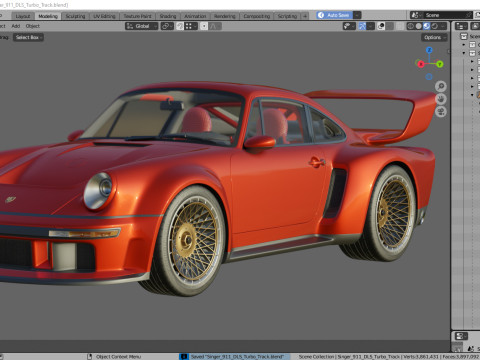Open the Compositing workspace tab
The width and height of the screenshot is (480, 360).
(x=257, y=16)
